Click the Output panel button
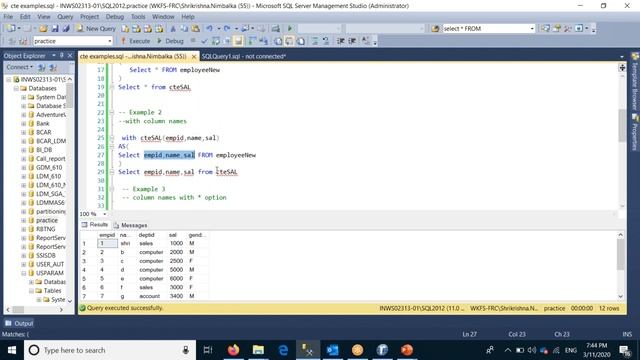 pos(19,323)
